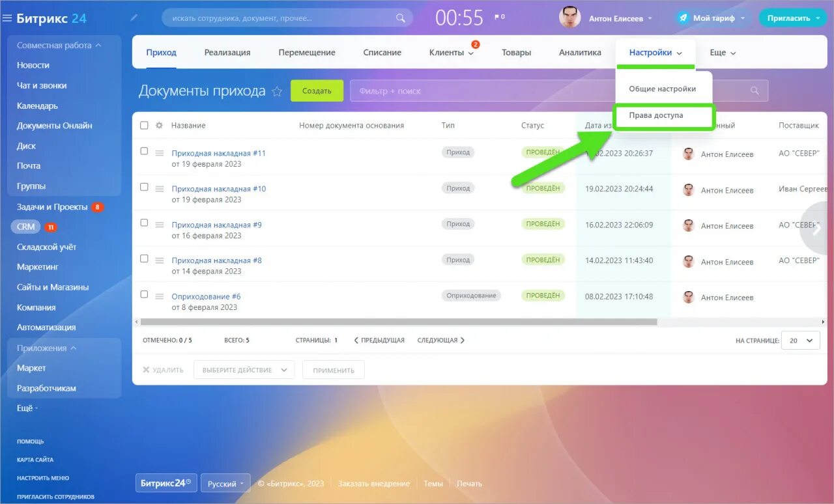Image resolution: width=834 pixels, height=504 pixels.
Task: Switch to the Реализация tab
Action: (x=227, y=53)
